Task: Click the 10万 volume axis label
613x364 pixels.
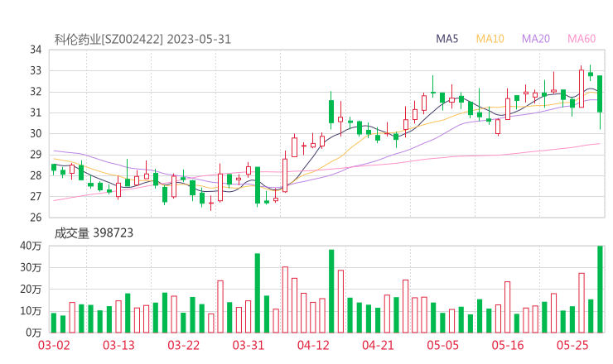Action: click(x=31, y=311)
